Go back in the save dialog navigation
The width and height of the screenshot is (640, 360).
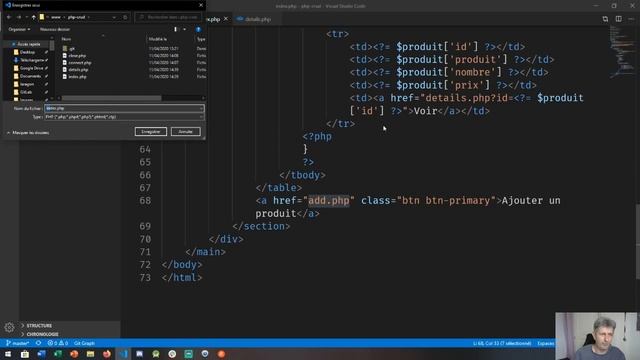[x=9, y=17]
